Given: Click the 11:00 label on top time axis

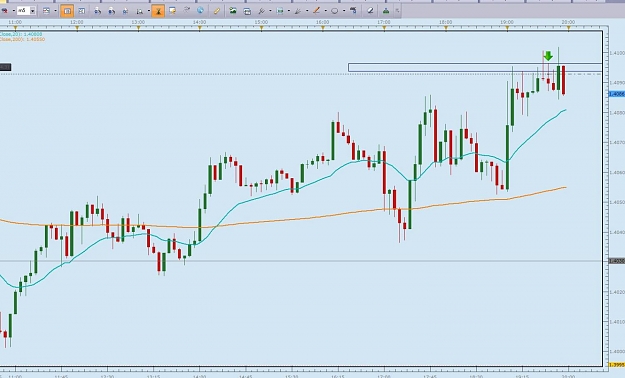Looking at the screenshot, I should click(x=15, y=22).
